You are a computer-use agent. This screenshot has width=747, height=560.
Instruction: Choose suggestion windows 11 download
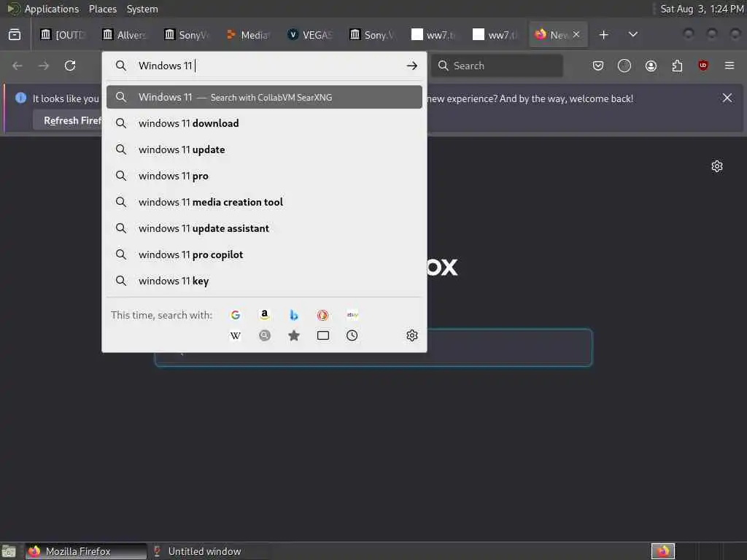click(x=264, y=123)
